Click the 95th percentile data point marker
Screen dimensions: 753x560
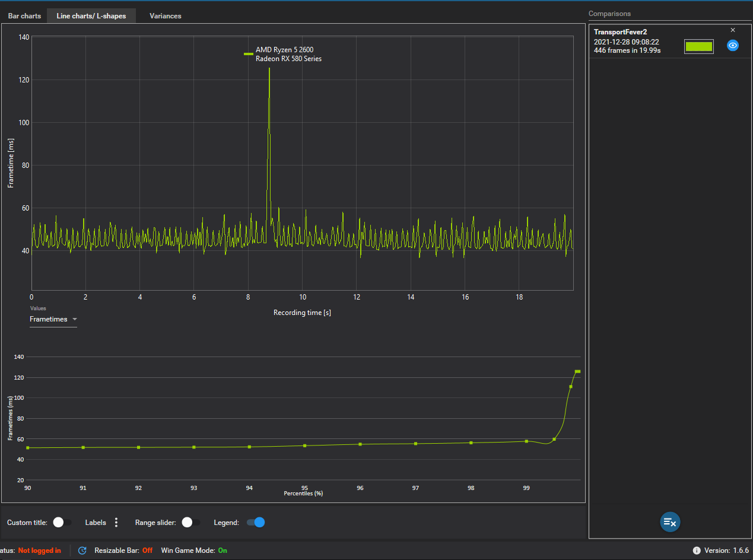coord(304,446)
